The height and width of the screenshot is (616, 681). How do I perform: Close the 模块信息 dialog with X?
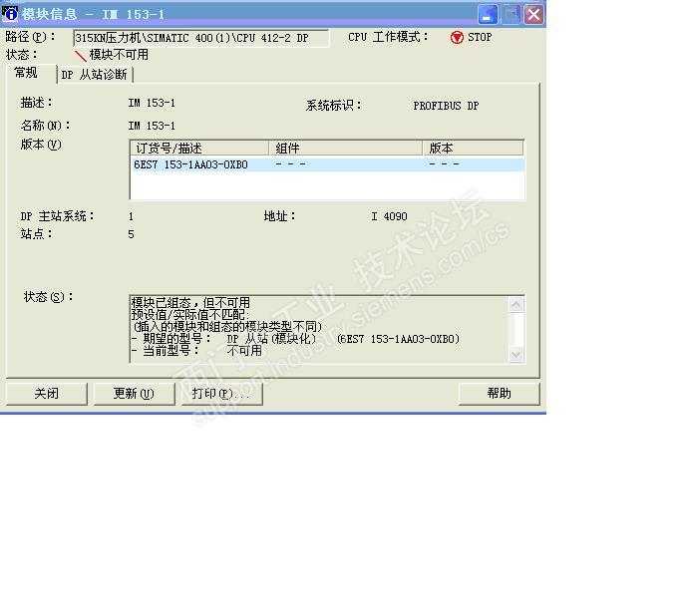533,14
